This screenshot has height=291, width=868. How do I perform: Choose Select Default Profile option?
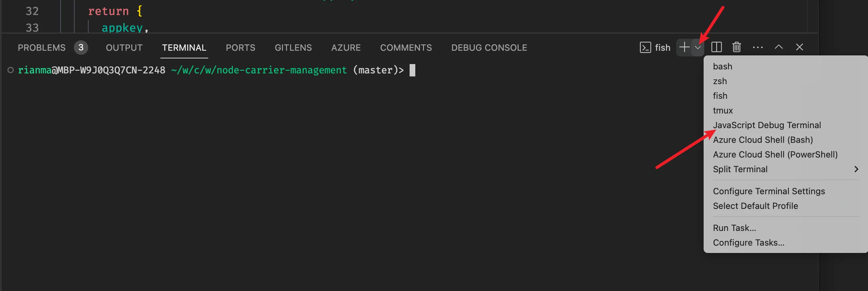[755, 206]
